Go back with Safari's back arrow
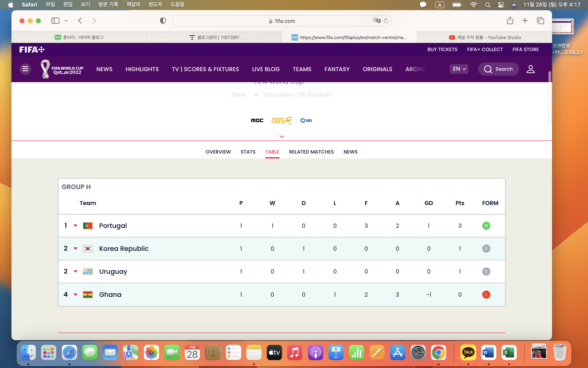Viewport: 588px width, 368px height. tap(80, 21)
